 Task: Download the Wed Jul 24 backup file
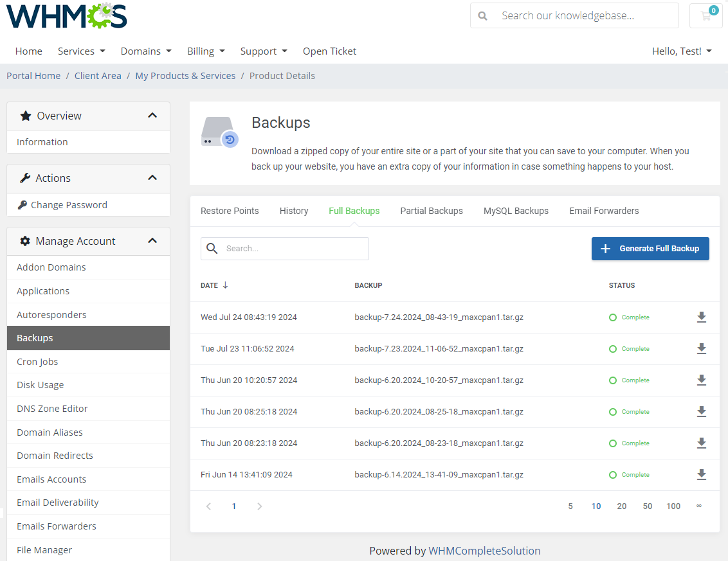pos(702,317)
